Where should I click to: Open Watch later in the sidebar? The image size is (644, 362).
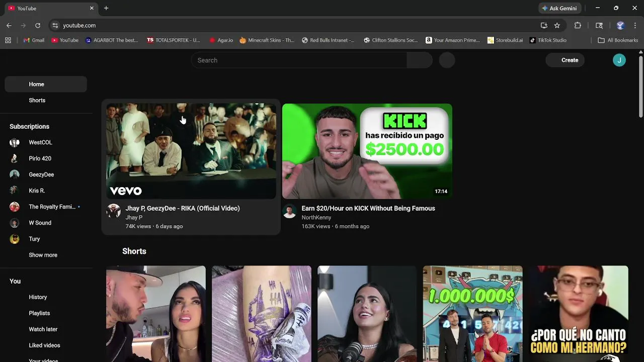pyautogui.click(x=46, y=329)
